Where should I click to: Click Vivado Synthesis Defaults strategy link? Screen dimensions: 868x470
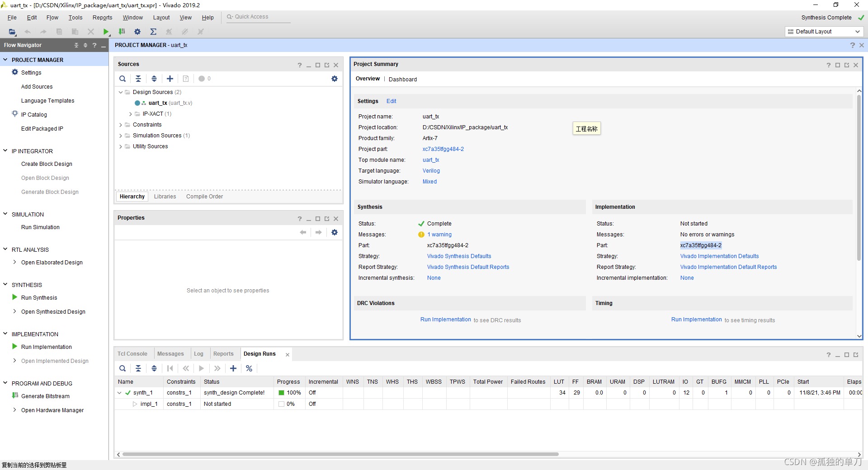[x=459, y=256]
